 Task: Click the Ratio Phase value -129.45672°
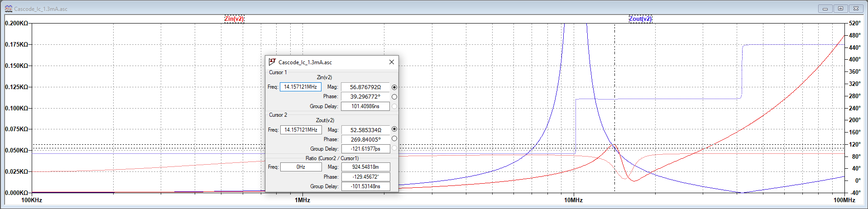pyautogui.click(x=365, y=176)
